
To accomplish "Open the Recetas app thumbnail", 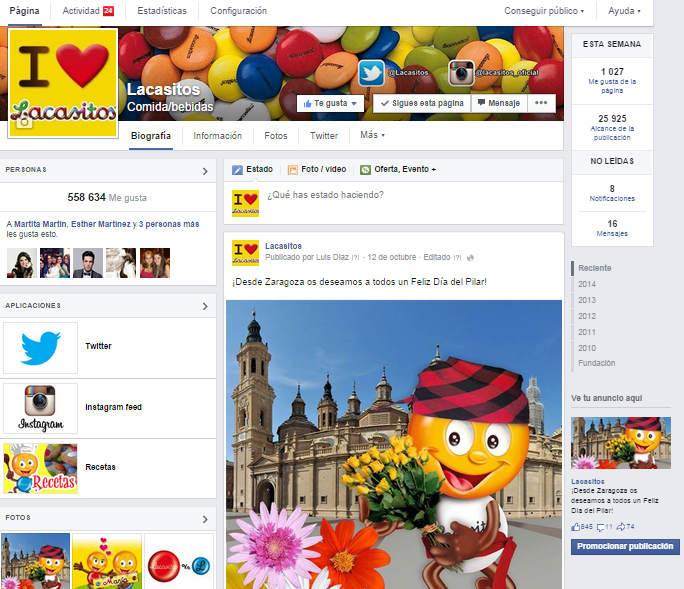I will pyautogui.click(x=41, y=469).
